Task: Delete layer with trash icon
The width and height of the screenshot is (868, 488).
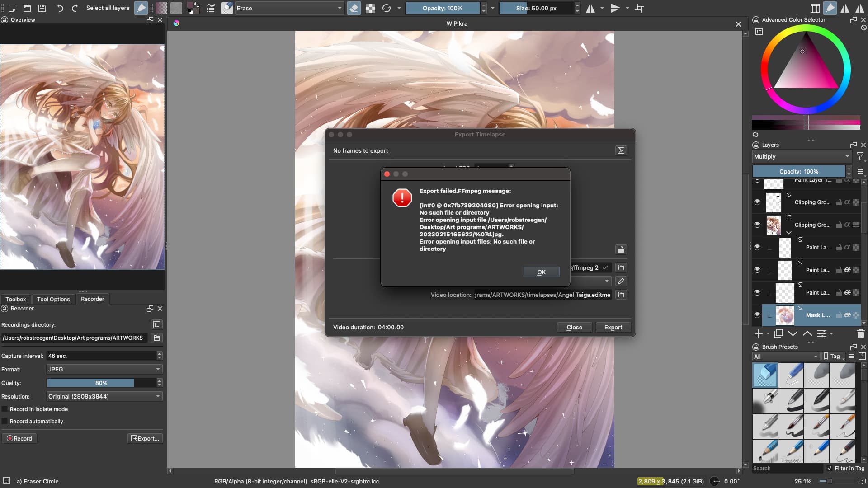Action: [860, 333]
